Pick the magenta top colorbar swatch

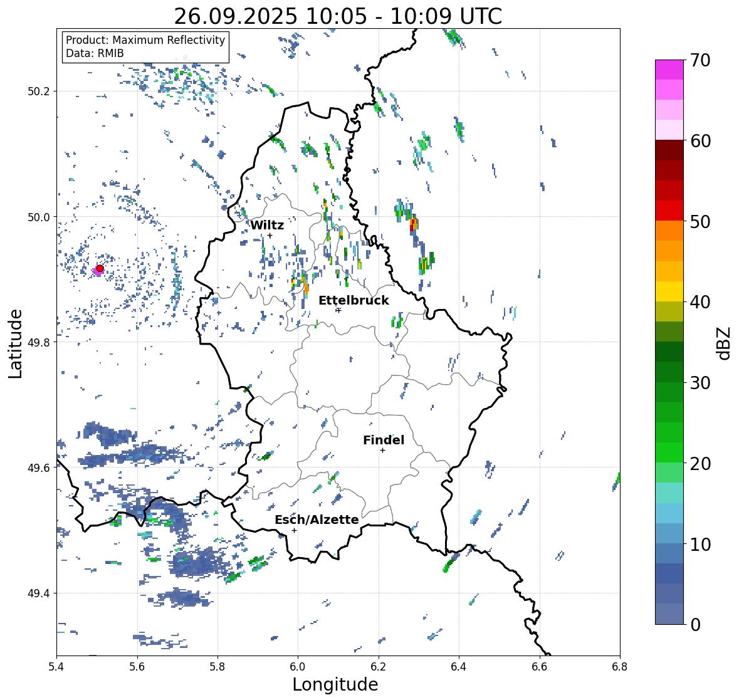[x=669, y=70]
